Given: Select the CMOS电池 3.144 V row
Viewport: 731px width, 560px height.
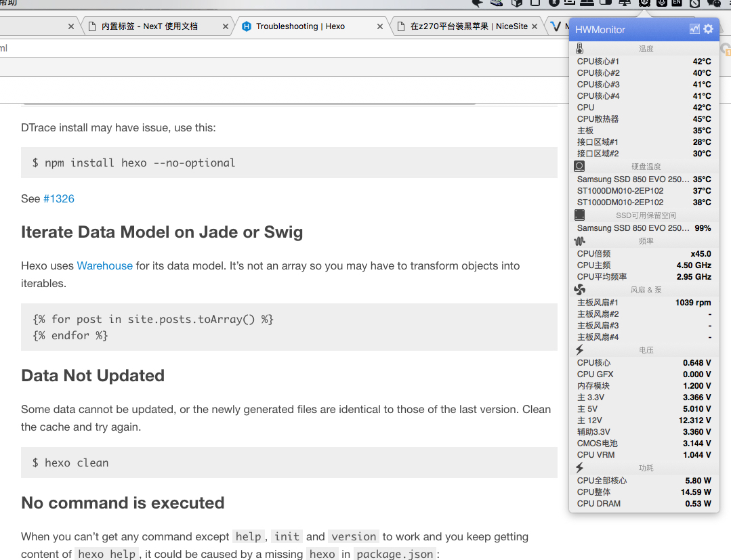Looking at the screenshot, I should coord(644,444).
